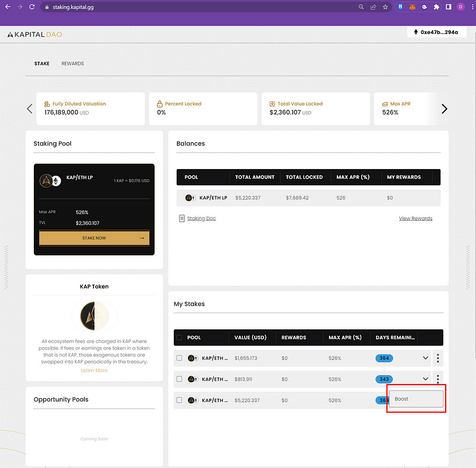476x468 pixels.
Task: Sort Balances by TOTAL AMOUNT column
Action: 255,177
